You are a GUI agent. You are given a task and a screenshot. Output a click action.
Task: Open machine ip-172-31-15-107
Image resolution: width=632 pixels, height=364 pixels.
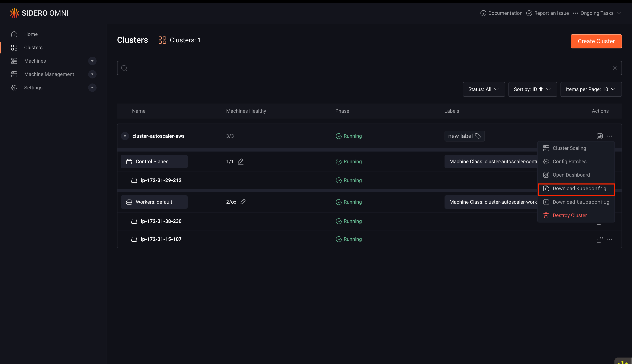(161, 239)
